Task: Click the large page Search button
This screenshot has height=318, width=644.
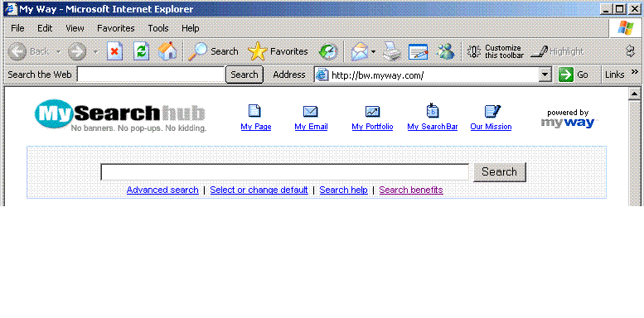Action: (500, 172)
